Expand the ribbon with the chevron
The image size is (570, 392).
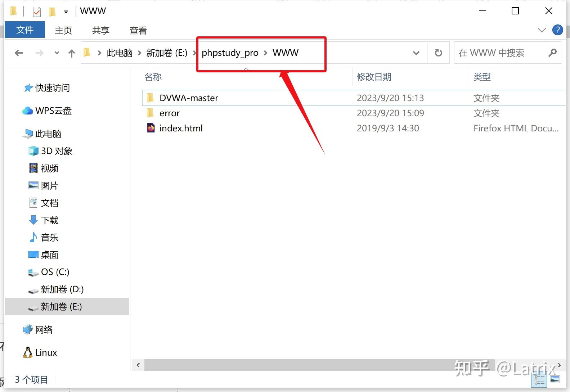(542, 30)
